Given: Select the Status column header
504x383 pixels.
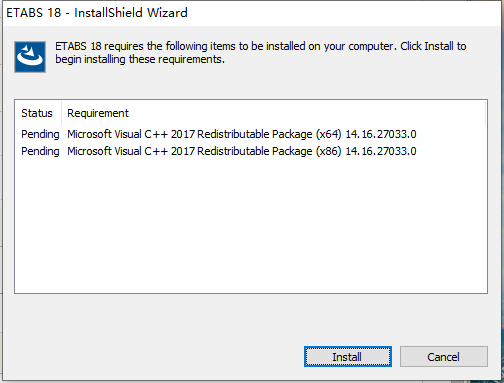Looking at the screenshot, I should click(37, 113).
